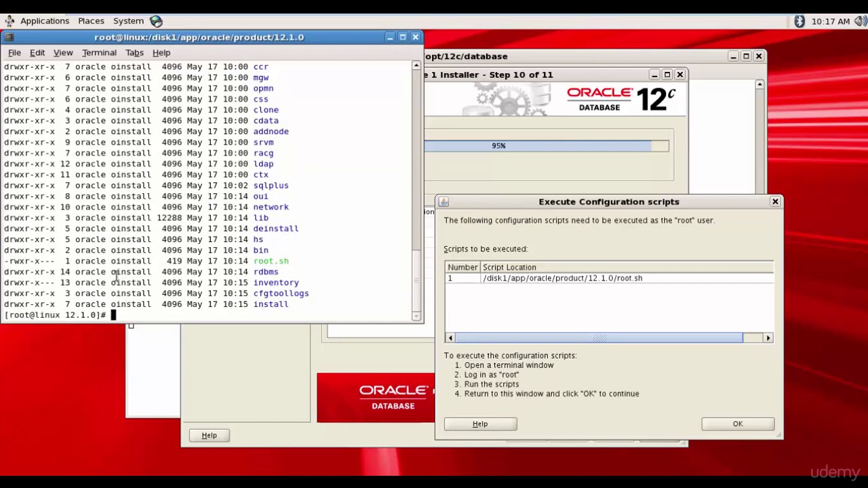Viewport: 868px width, 488px height.
Task: Open the Tabs menu in terminal
Action: click(134, 52)
